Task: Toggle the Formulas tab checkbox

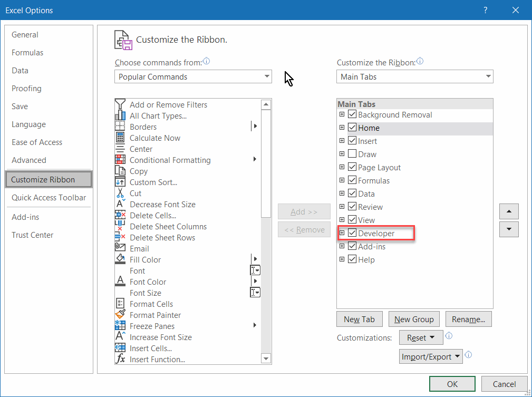Action: coord(352,180)
